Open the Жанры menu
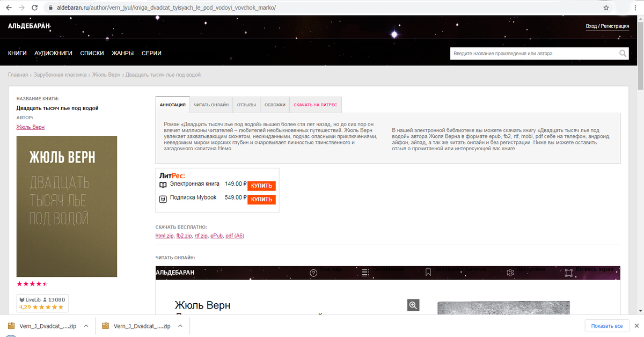 pos(122,53)
